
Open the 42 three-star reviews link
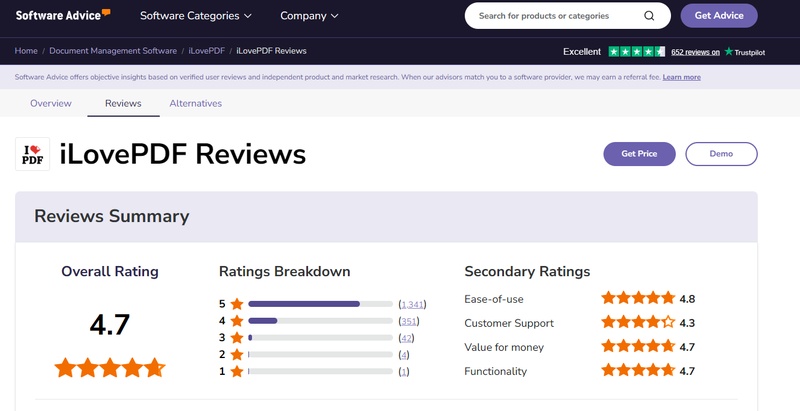coord(406,339)
